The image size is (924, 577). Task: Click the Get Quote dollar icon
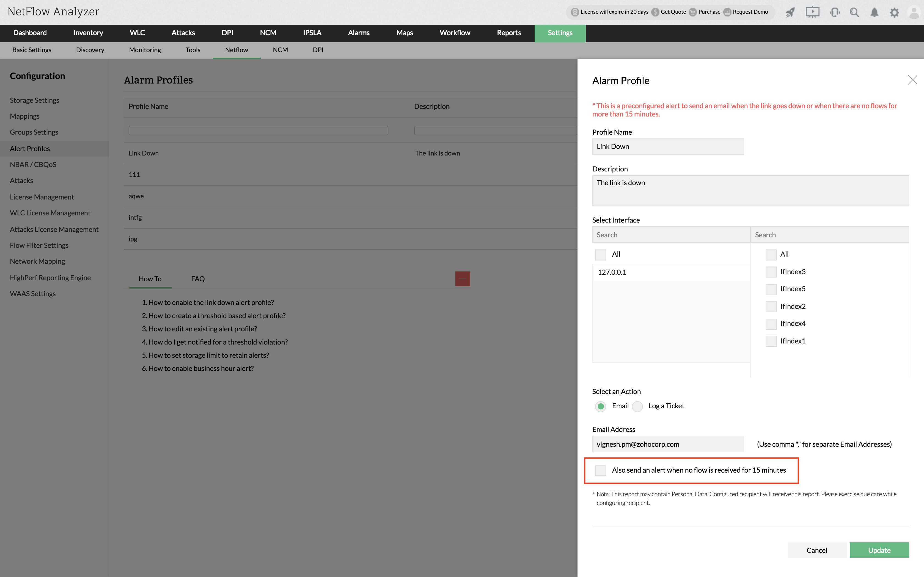[656, 12]
